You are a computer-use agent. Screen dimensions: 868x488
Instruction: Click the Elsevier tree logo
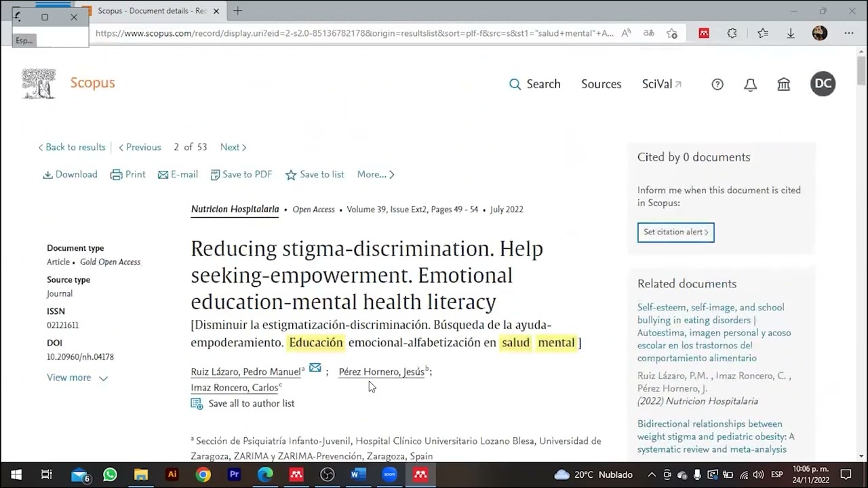[x=39, y=84]
